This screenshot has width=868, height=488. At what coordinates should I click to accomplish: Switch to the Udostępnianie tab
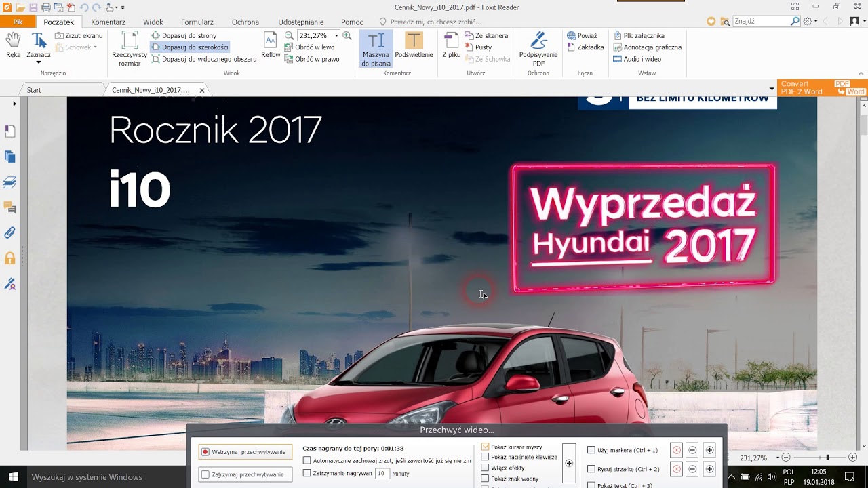tap(301, 22)
